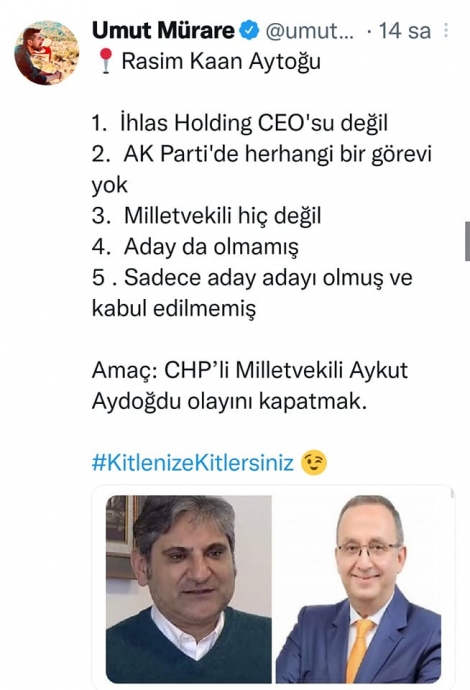Click the Aday da olmamış line

click(x=195, y=246)
